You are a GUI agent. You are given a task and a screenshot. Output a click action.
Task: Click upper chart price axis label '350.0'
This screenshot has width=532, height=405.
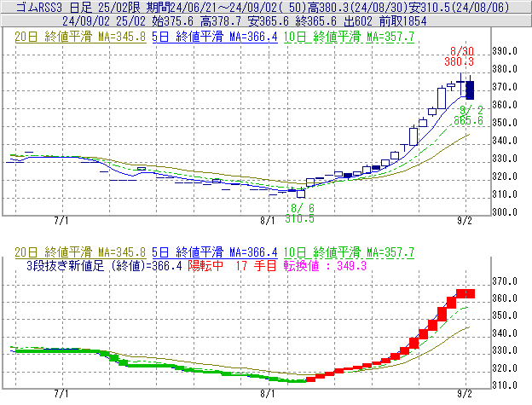[505, 123]
